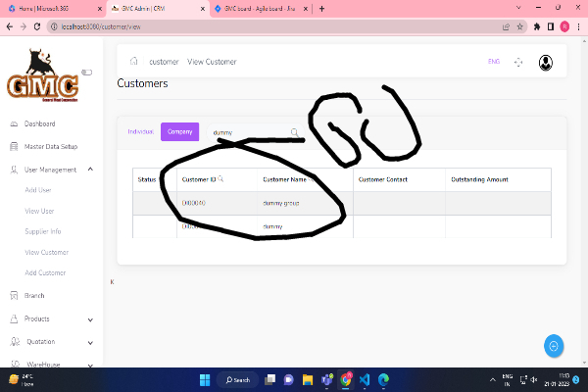Select the Company customer type button
Viewport: 588px width, 392px height.
click(179, 131)
